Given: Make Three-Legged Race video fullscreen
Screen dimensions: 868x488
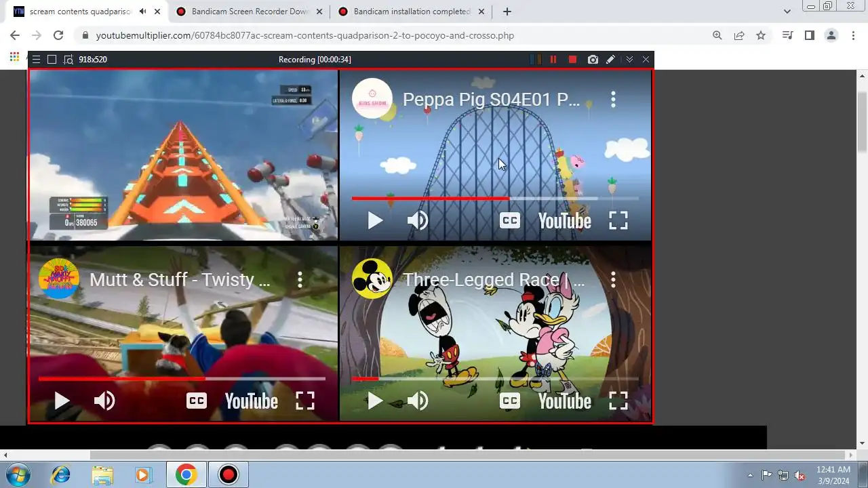Looking at the screenshot, I should [618, 401].
